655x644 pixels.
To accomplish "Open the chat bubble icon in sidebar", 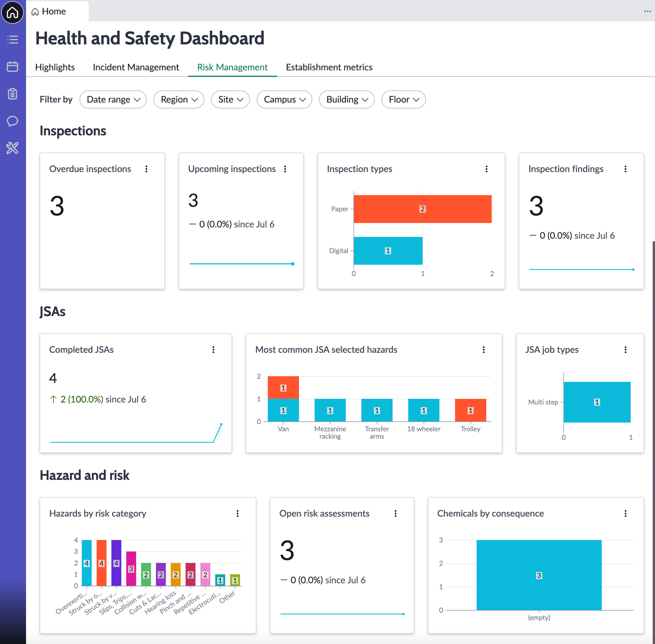I will 13,121.
